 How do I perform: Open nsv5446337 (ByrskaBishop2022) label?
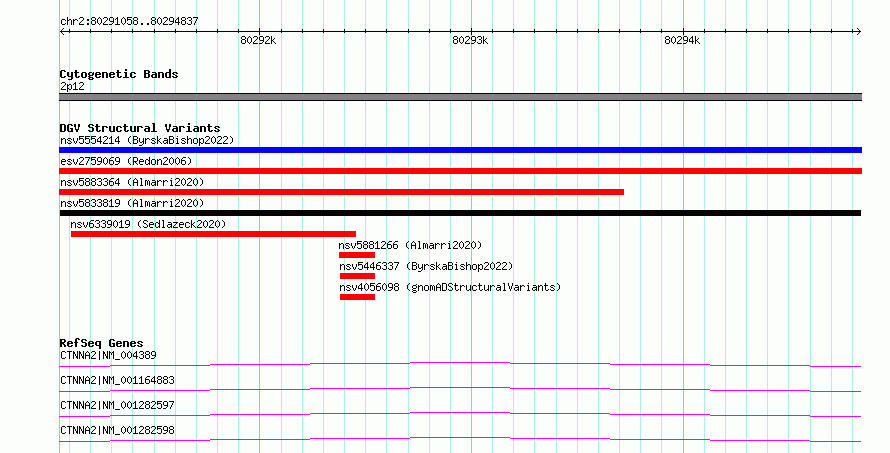426,266
